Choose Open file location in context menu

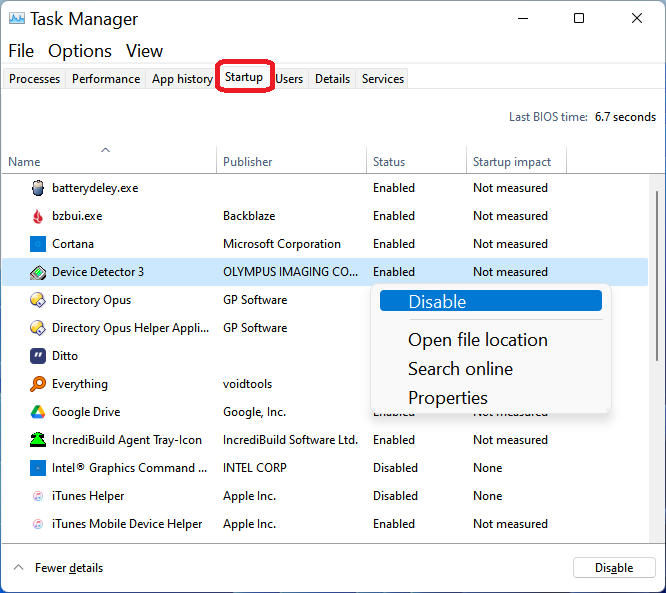478,340
